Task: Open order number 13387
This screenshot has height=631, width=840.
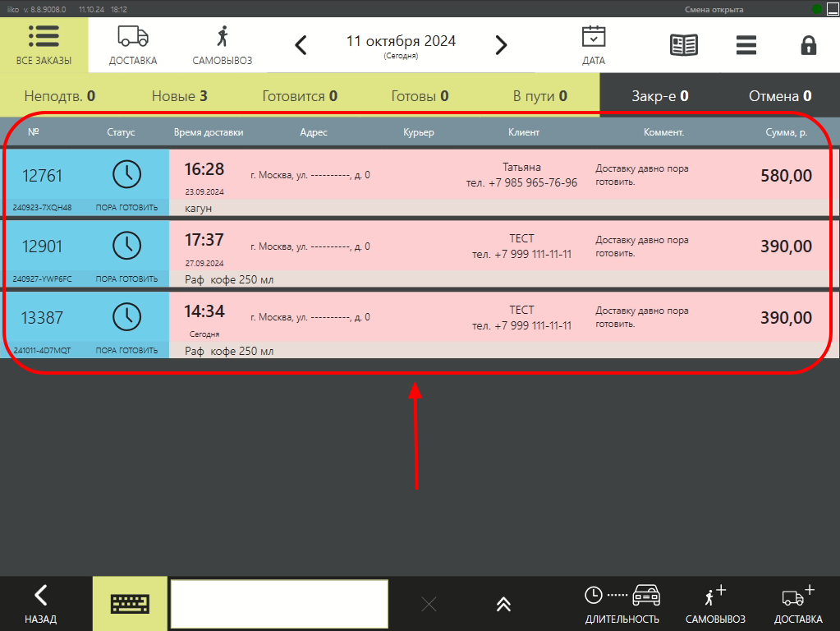Action: (42, 318)
